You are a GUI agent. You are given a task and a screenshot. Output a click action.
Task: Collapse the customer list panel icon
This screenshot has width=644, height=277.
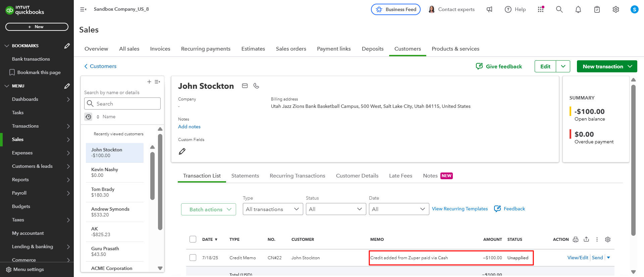tap(157, 82)
